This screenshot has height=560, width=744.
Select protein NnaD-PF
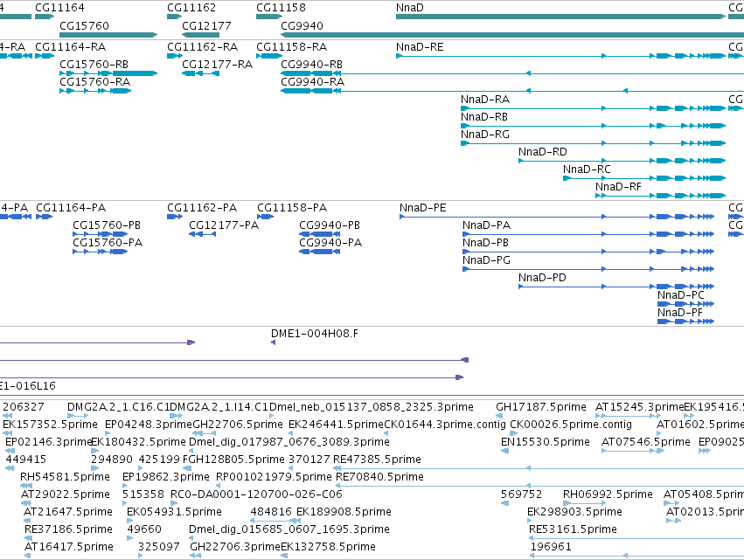pos(685,321)
